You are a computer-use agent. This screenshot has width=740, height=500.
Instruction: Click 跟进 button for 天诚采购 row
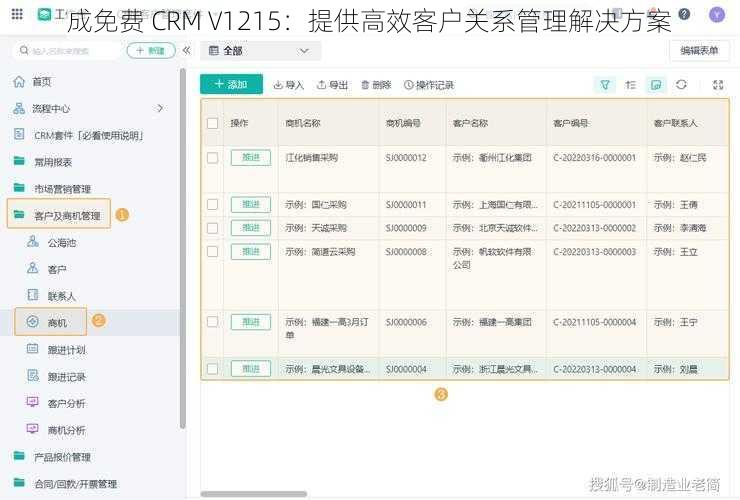click(251, 228)
